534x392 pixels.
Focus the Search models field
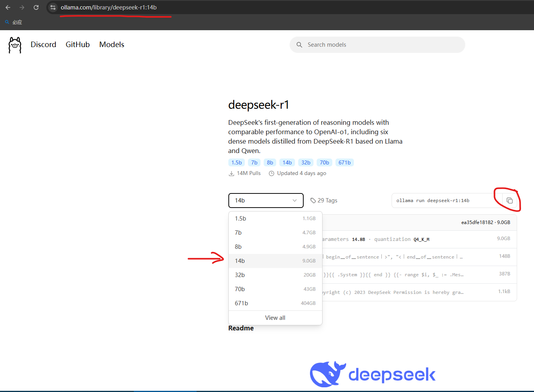click(x=377, y=45)
